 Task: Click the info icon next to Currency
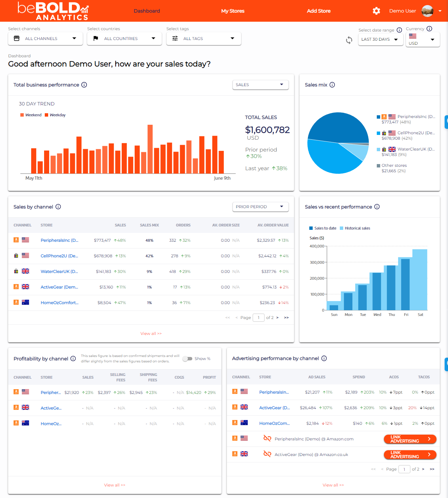pyautogui.click(x=429, y=28)
